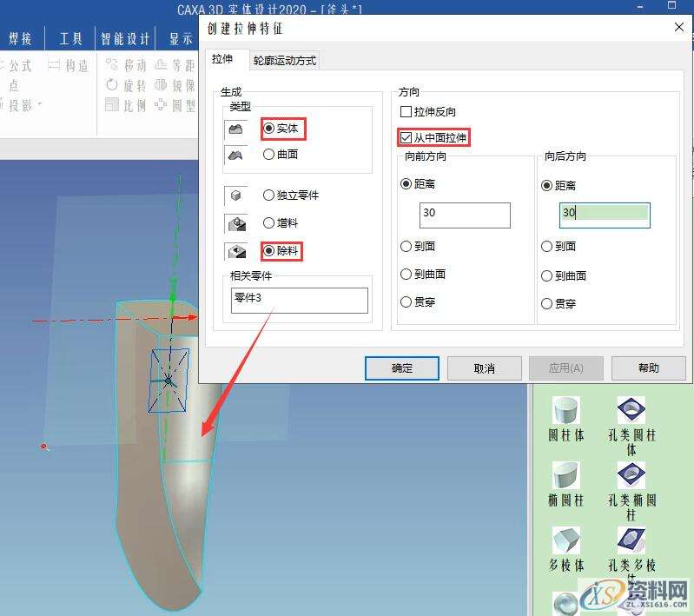694x616 pixels.
Task: Open the 工具 ribbon tab
Action: [71, 39]
